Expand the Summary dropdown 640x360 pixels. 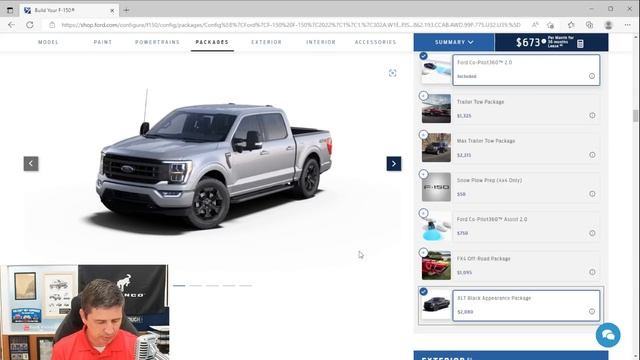(x=454, y=42)
